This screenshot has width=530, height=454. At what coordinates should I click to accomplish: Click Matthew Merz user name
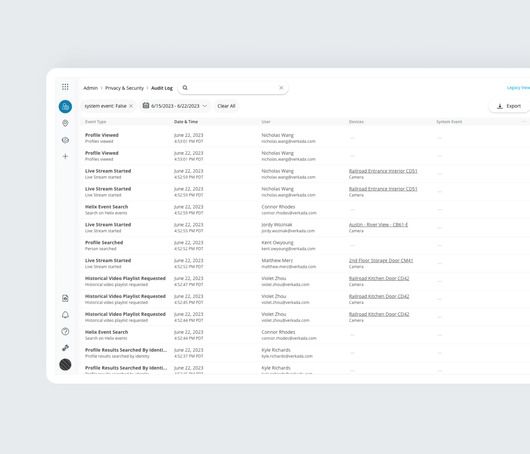pos(277,260)
